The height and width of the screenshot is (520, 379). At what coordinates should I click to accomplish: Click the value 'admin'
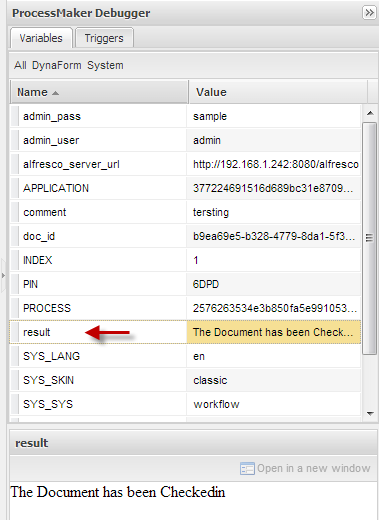[207, 140]
